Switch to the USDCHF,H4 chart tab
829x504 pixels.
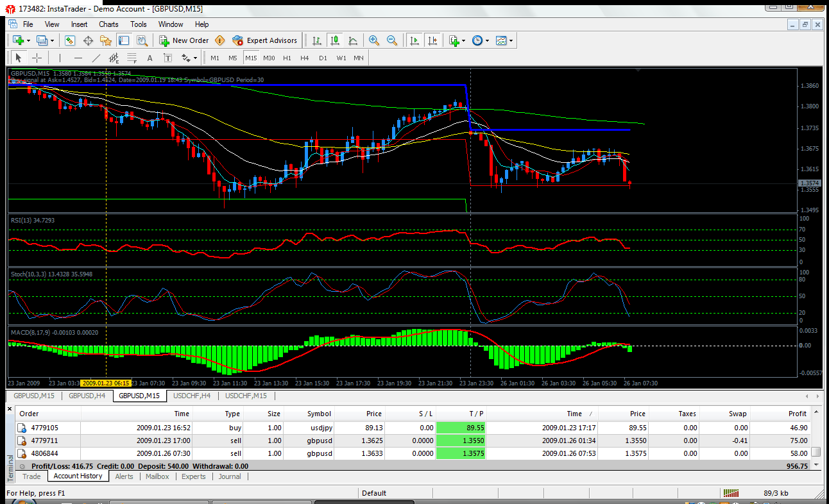point(191,396)
